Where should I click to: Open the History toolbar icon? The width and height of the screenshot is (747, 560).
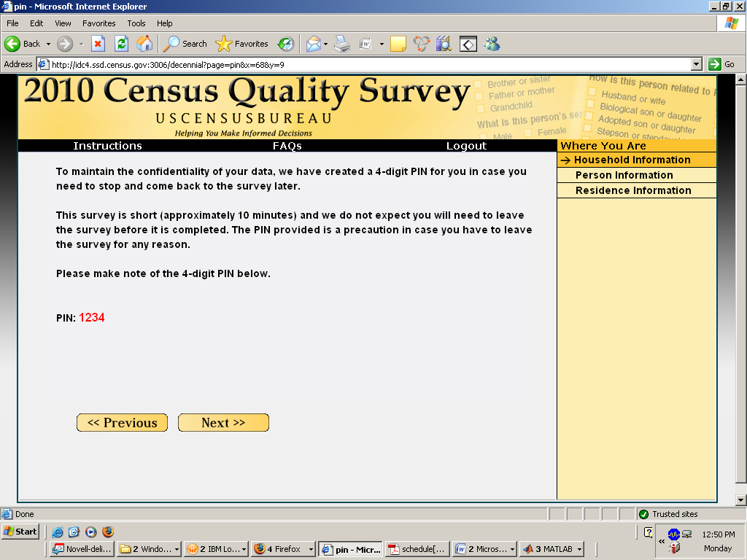click(285, 44)
